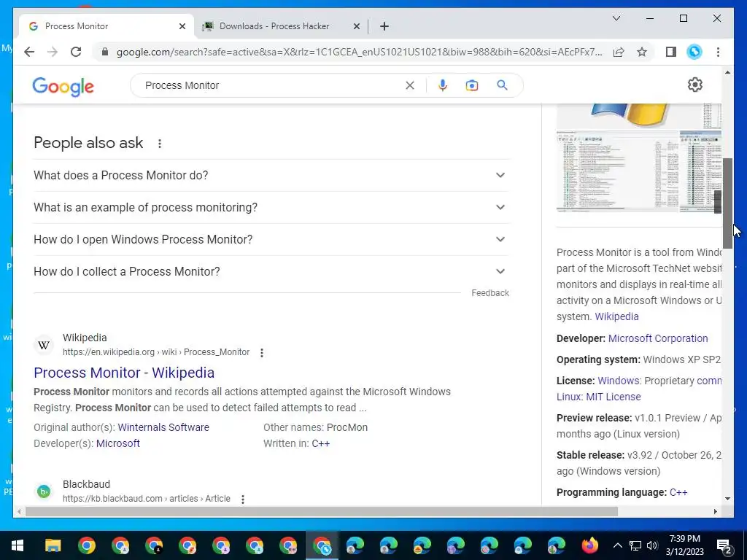This screenshot has width=747, height=560.
Task: Open Wikipedia result more-options dots
Action: 262,353
